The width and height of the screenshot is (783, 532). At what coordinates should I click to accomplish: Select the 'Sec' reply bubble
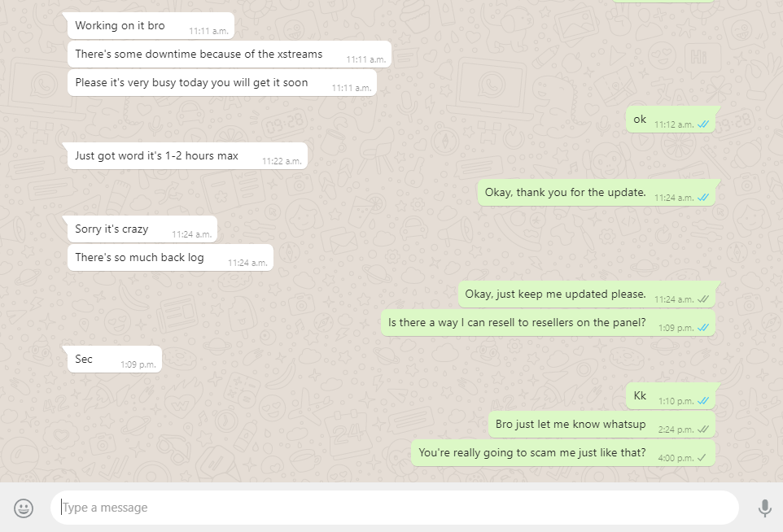114,360
